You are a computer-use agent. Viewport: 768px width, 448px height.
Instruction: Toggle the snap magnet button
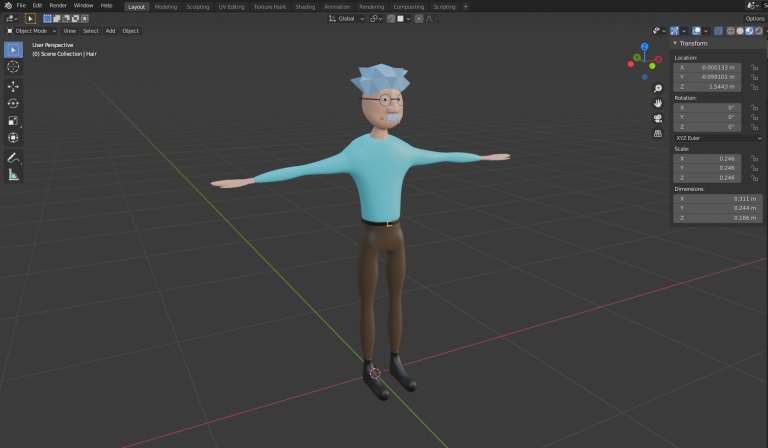391,19
